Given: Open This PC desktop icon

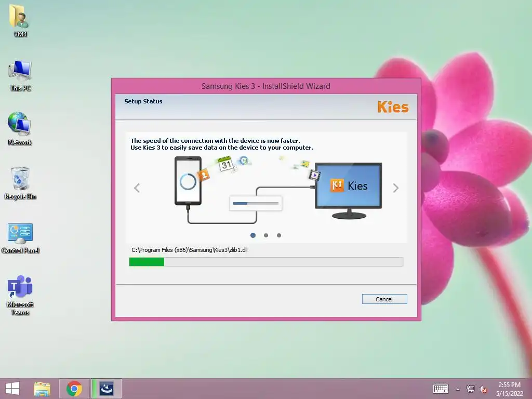Looking at the screenshot, I should (x=20, y=76).
